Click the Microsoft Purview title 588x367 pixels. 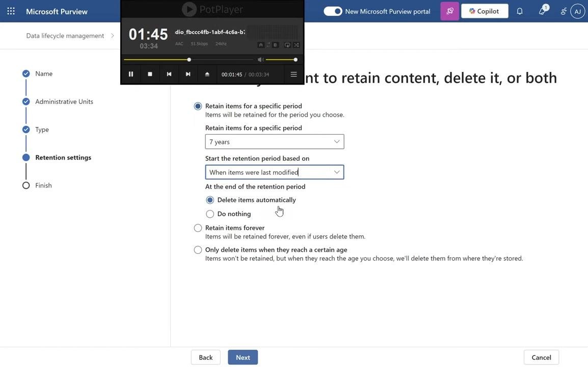click(57, 11)
